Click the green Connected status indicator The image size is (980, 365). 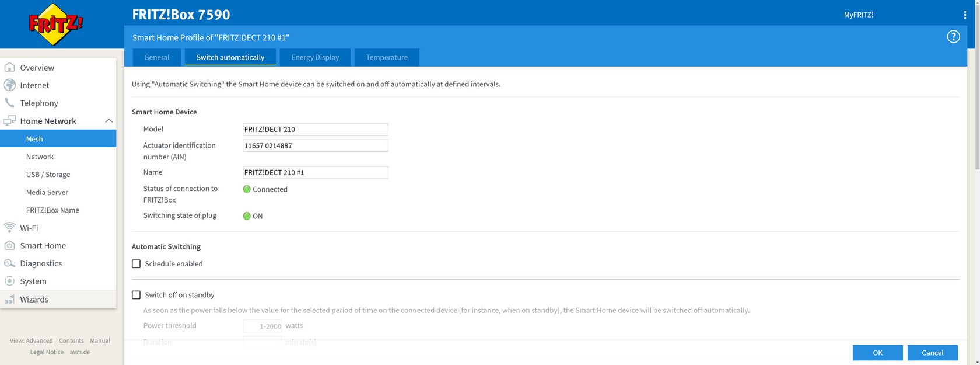[247, 189]
